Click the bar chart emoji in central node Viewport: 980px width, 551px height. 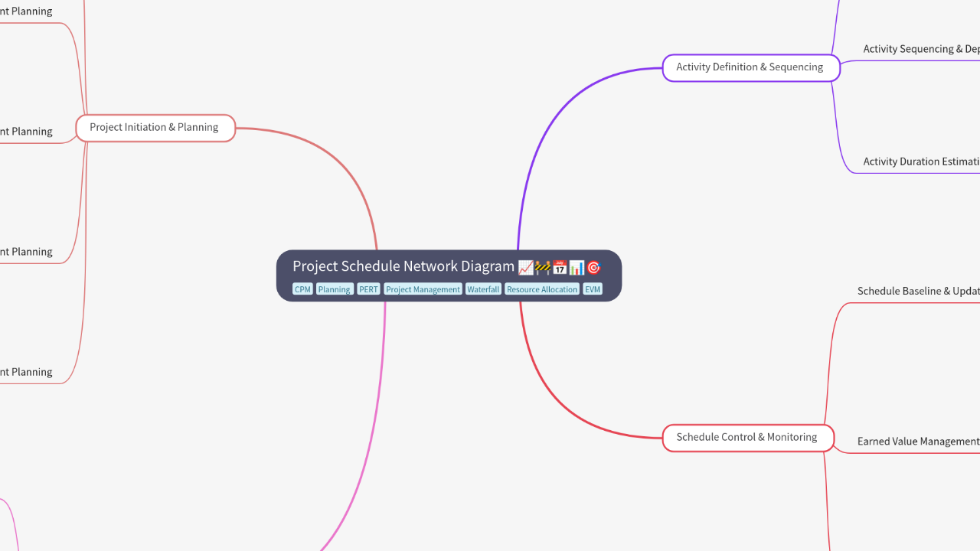point(577,267)
